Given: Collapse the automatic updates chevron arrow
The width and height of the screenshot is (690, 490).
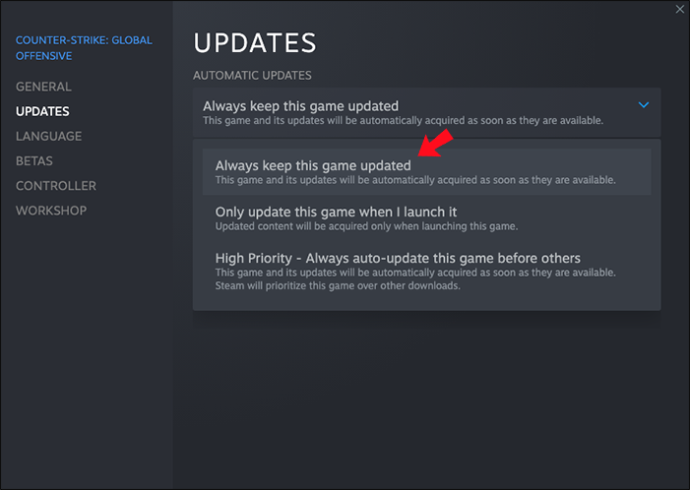Looking at the screenshot, I should coord(643,105).
